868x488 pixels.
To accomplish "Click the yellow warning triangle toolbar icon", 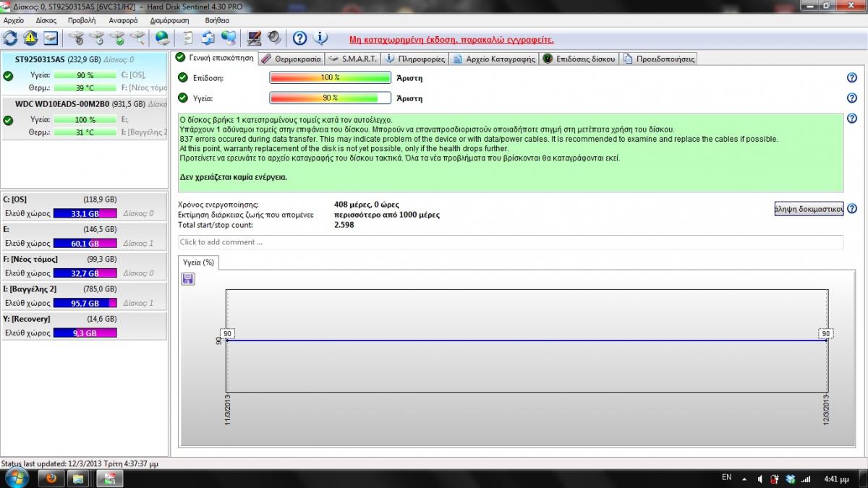I will (30, 38).
